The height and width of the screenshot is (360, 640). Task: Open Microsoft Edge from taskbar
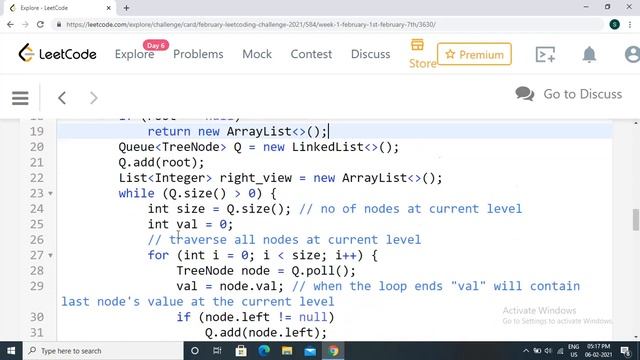[264, 351]
